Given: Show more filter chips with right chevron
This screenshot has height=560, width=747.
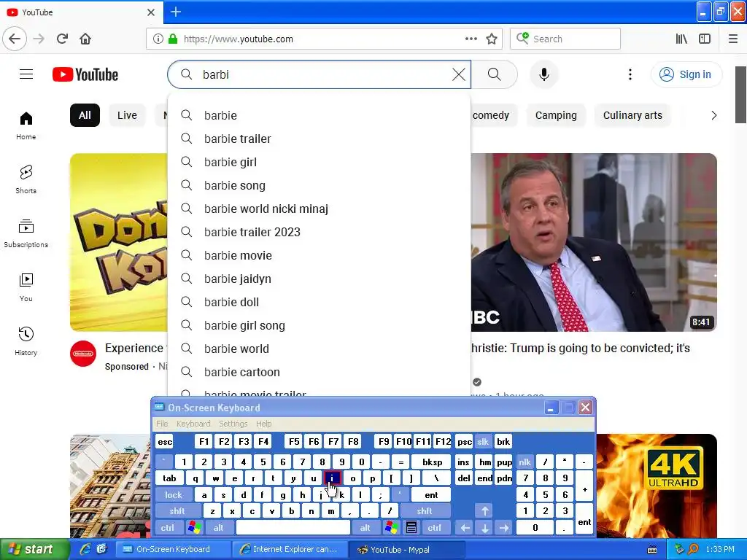Looking at the screenshot, I should point(713,115).
